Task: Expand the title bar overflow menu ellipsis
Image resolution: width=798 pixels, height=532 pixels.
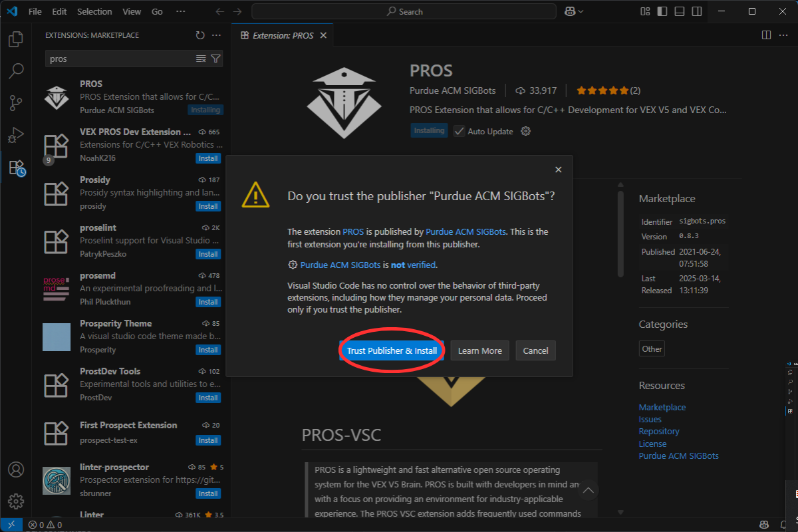Action: point(181,11)
